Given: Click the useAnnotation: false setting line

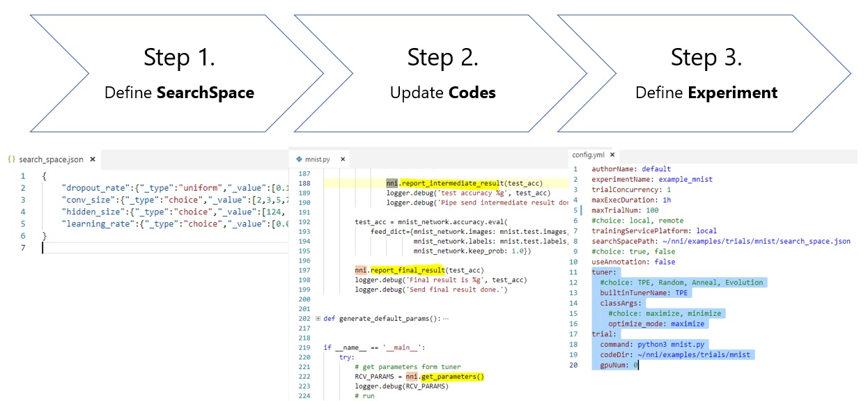Looking at the screenshot, I should [634, 262].
